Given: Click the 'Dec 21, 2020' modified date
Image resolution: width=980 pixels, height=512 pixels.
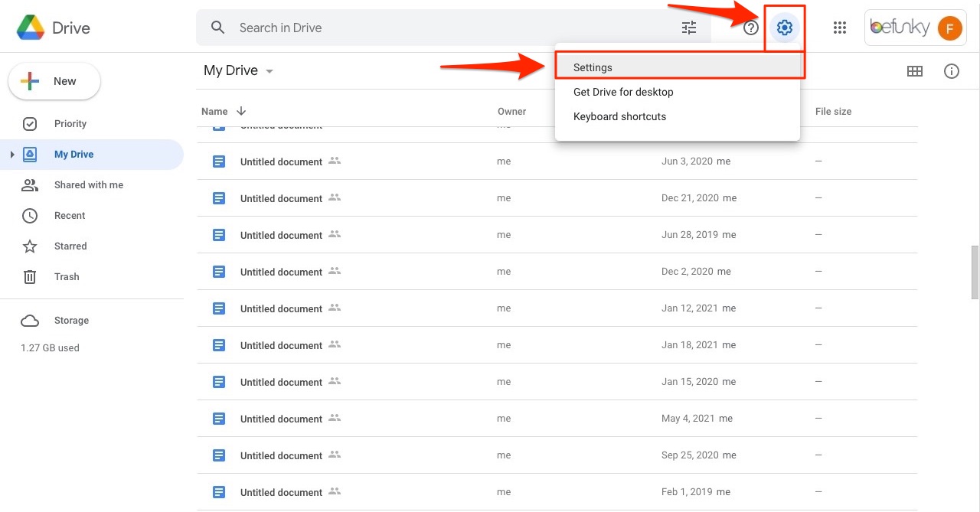Looking at the screenshot, I should point(691,198).
